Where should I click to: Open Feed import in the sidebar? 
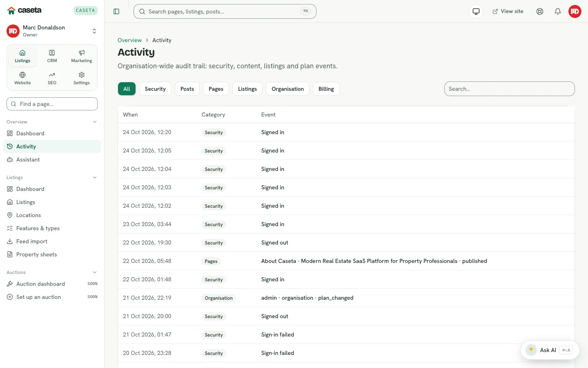[52, 241]
